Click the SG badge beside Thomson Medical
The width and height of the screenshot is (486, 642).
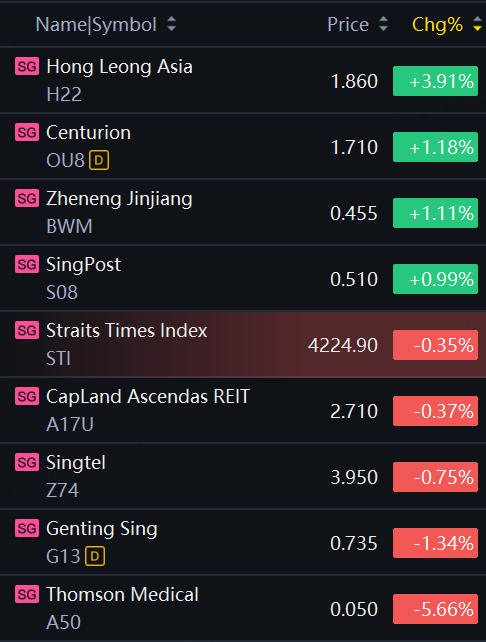(27, 594)
